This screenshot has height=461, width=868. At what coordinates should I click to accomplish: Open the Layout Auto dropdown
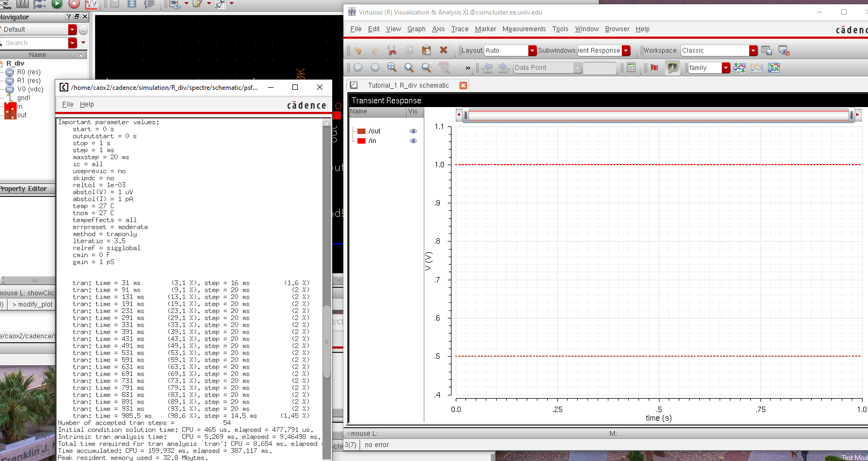coord(532,51)
